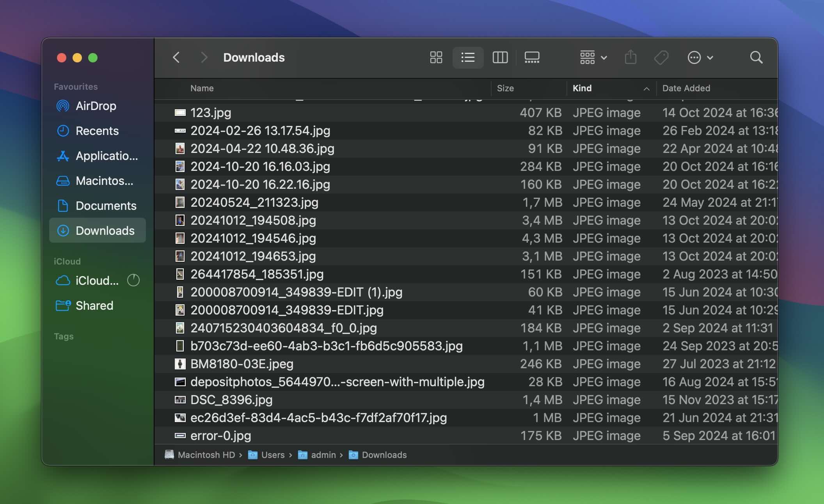Click the tag/label icon

tap(661, 57)
